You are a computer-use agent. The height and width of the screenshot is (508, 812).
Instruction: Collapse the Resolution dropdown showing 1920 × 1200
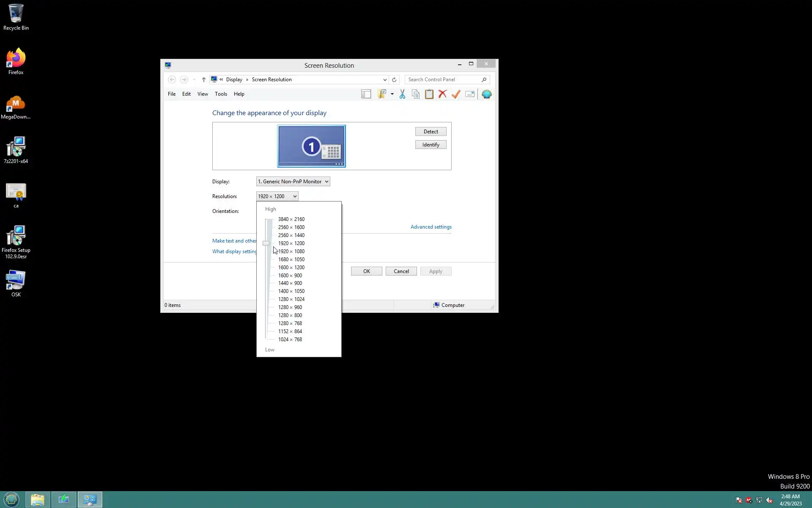277,196
